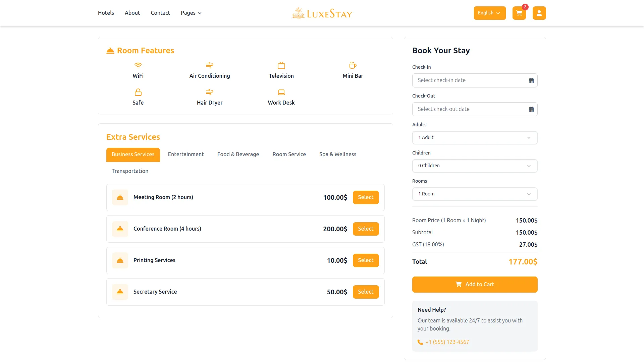Open check-in calendar icon
644x362 pixels.
[531, 80]
